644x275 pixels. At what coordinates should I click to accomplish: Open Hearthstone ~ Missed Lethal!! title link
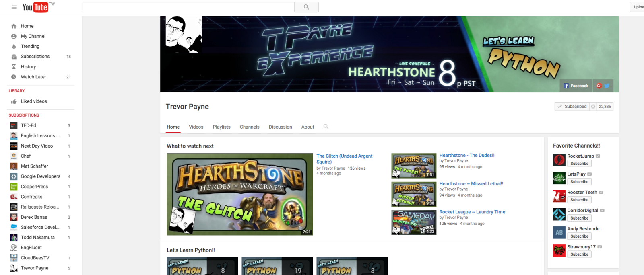471,184
